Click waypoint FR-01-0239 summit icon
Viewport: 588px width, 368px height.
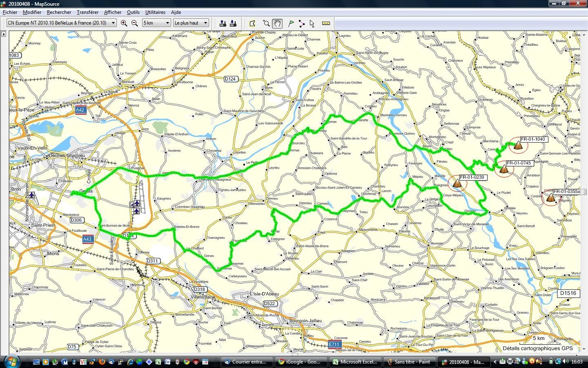(x=457, y=183)
